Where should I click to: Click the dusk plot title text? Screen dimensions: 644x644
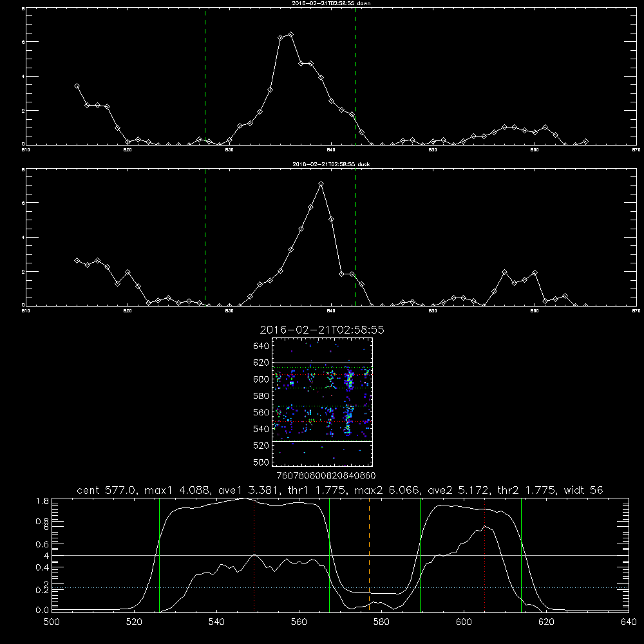[331, 164]
